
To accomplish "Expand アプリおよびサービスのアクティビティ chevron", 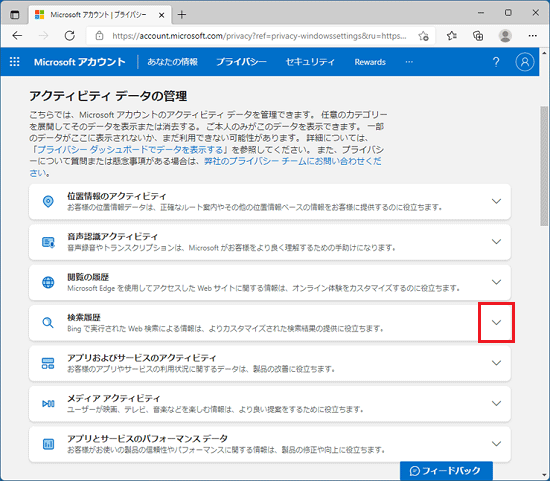I will pos(496,363).
